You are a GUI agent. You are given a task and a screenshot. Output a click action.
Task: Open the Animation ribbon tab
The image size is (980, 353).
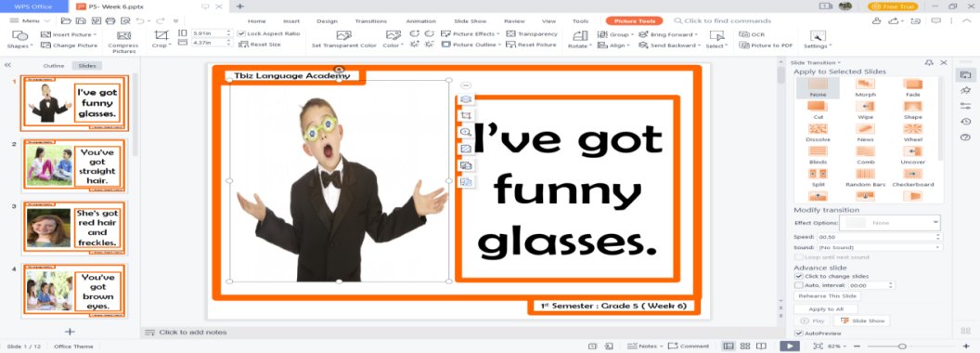point(420,21)
